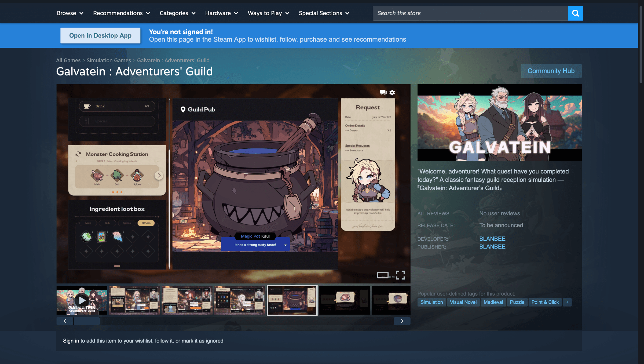Screen dimensions: 644x364
Task: Click the settings gear icon in the screenshot
Action: coord(392,93)
